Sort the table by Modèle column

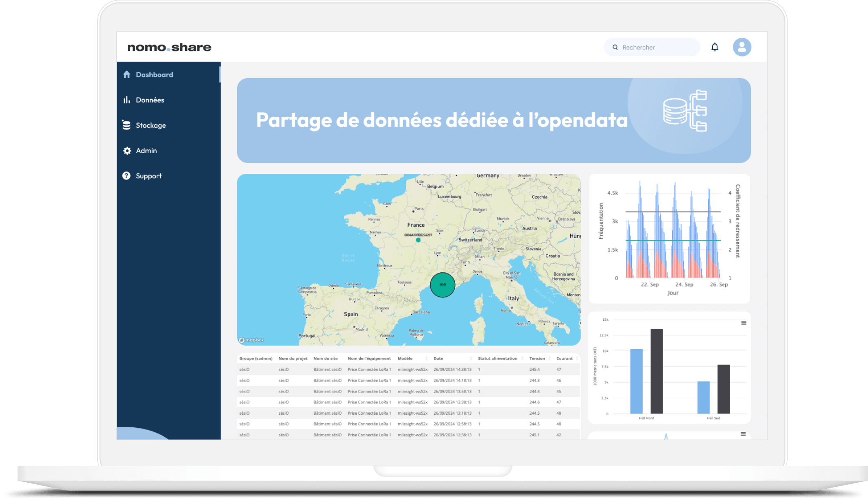(x=426, y=359)
